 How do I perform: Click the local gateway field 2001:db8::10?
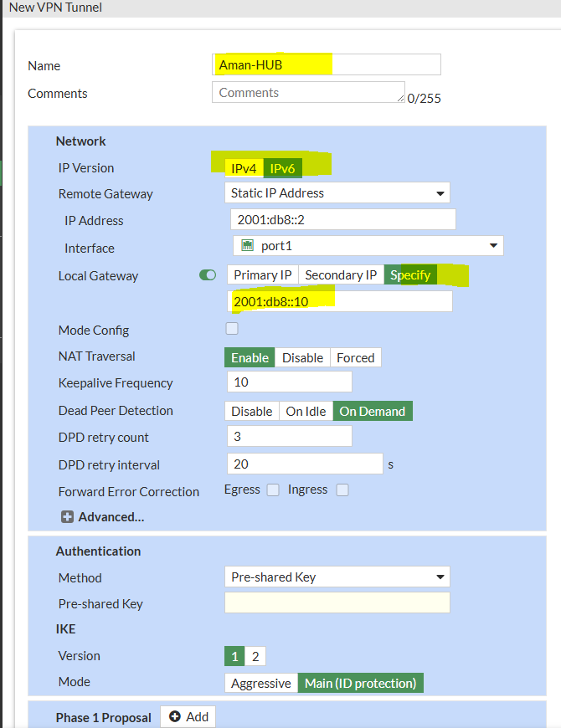(x=340, y=301)
